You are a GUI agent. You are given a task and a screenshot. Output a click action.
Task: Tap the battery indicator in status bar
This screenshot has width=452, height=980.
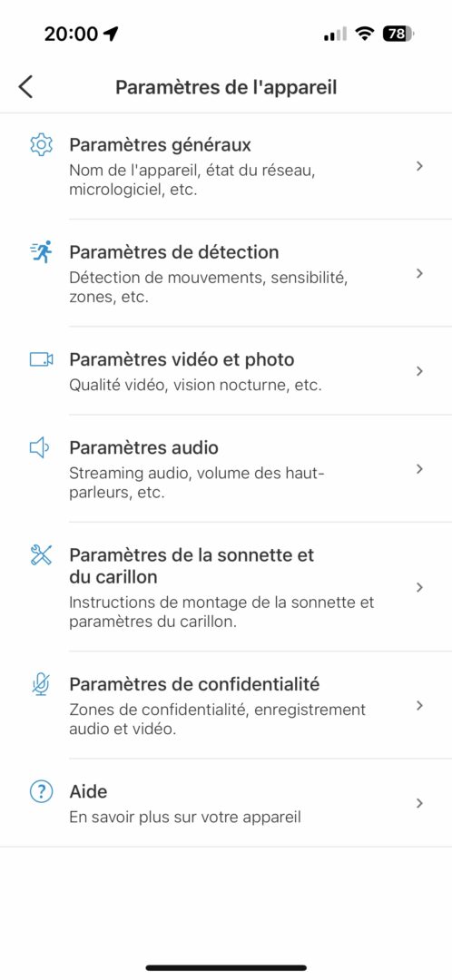(x=398, y=34)
